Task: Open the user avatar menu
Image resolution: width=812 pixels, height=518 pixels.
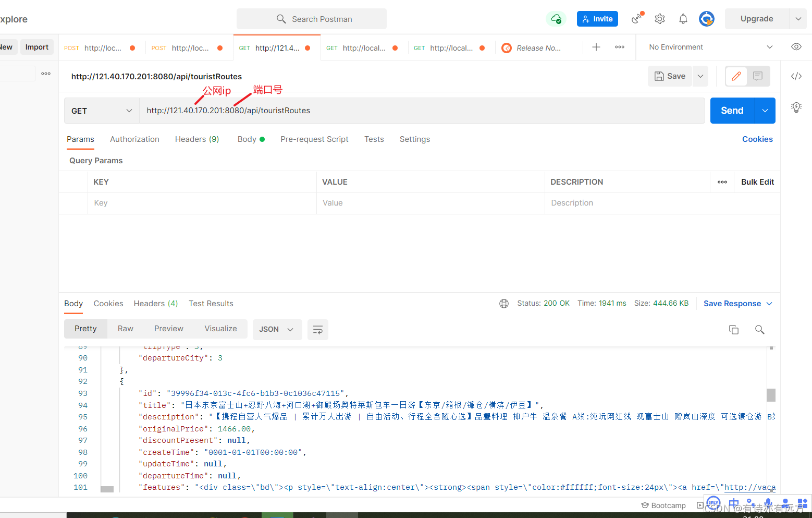Action: 707,19
